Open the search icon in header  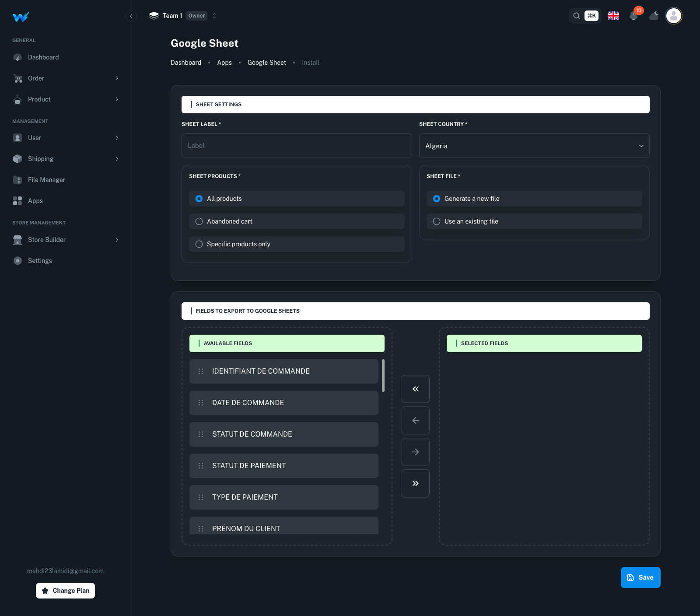point(577,16)
